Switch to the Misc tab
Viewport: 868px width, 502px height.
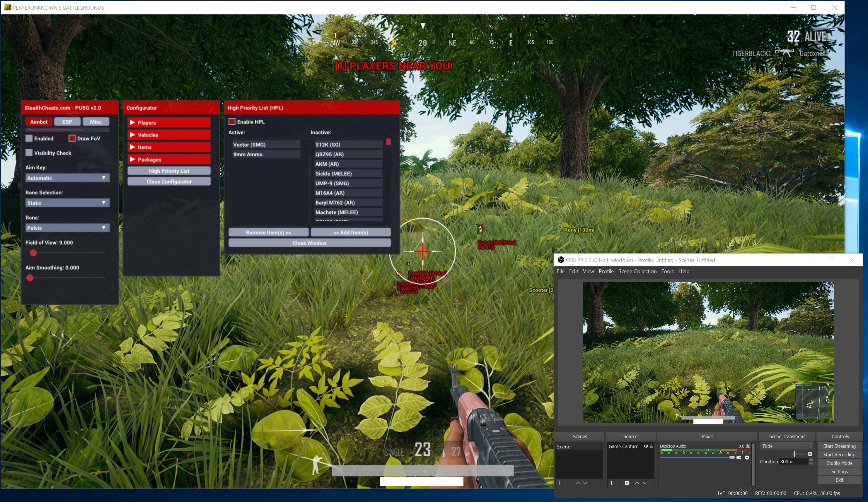[96, 122]
